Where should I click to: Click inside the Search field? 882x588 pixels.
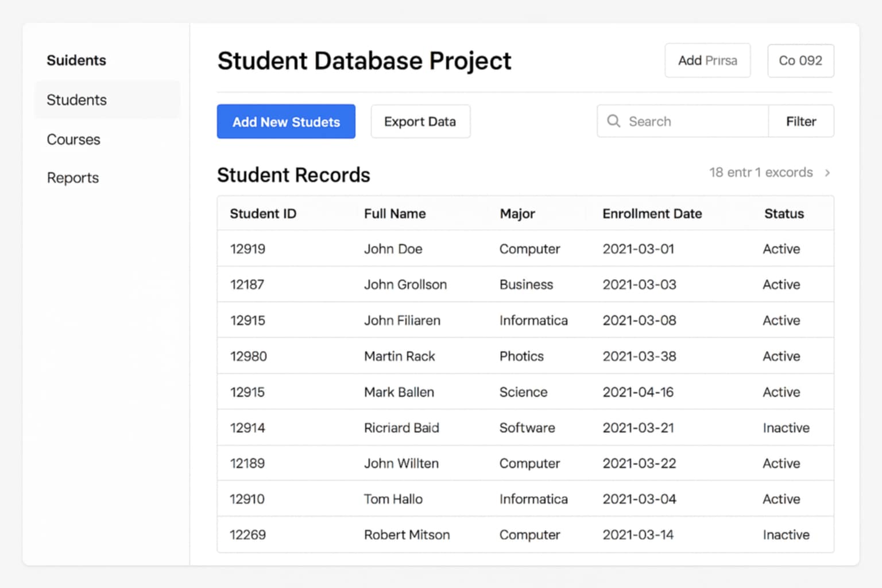pos(678,121)
